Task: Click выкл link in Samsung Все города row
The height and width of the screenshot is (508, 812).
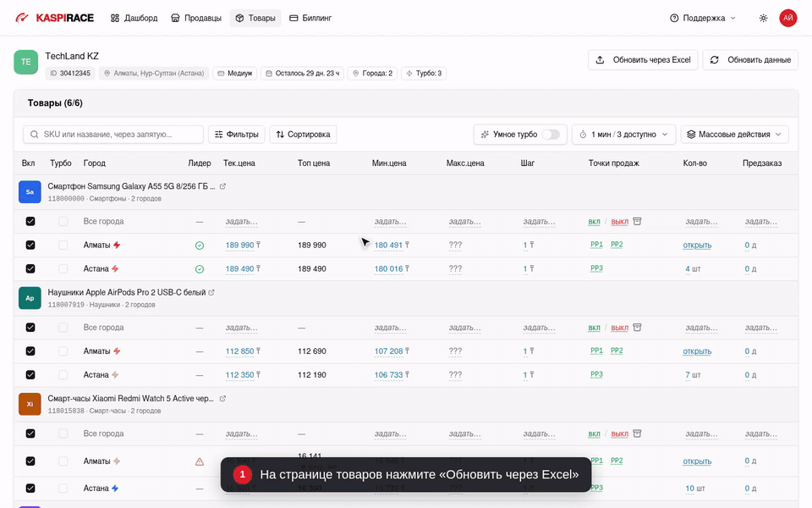Action: pyautogui.click(x=619, y=221)
